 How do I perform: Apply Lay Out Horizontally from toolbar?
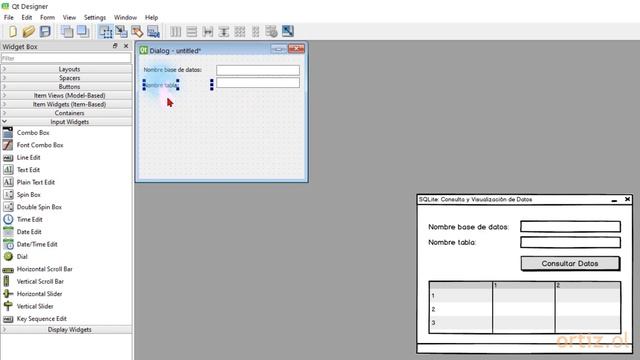pos(176,31)
